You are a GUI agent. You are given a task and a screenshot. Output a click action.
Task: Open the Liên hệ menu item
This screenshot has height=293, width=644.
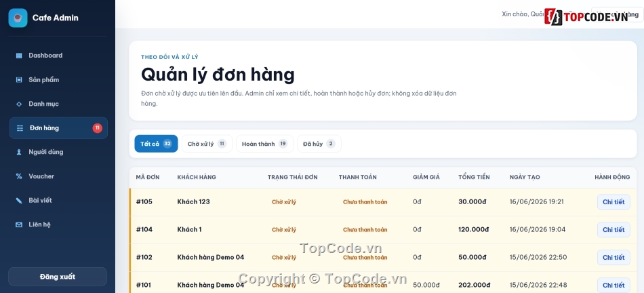(x=58, y=224)
